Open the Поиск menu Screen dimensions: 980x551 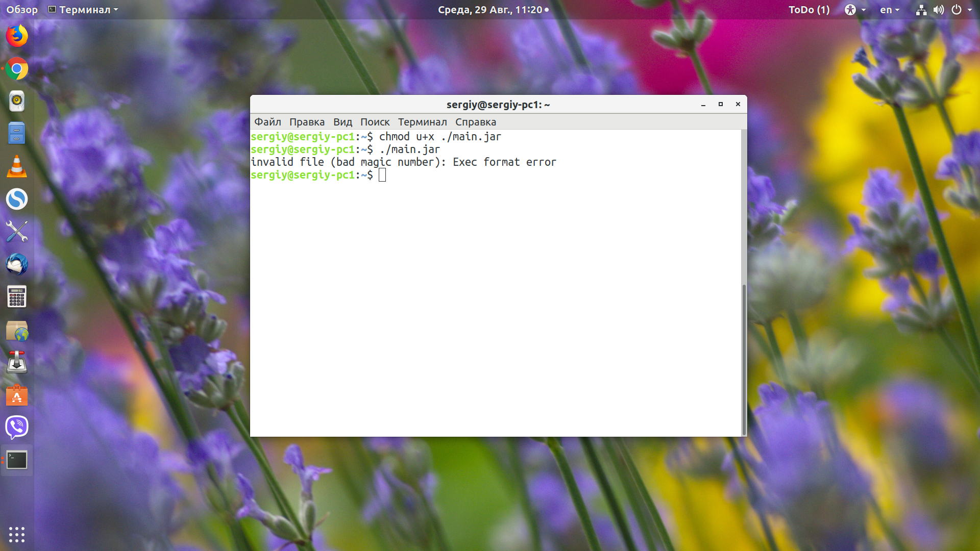[375, 122]
